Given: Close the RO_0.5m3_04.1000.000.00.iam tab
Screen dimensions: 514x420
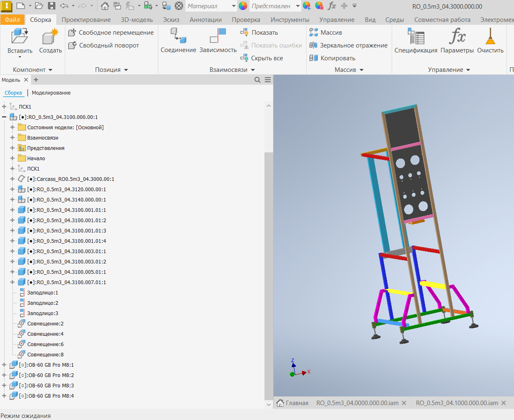Looking at the screenshot, I should pos(504,403).
